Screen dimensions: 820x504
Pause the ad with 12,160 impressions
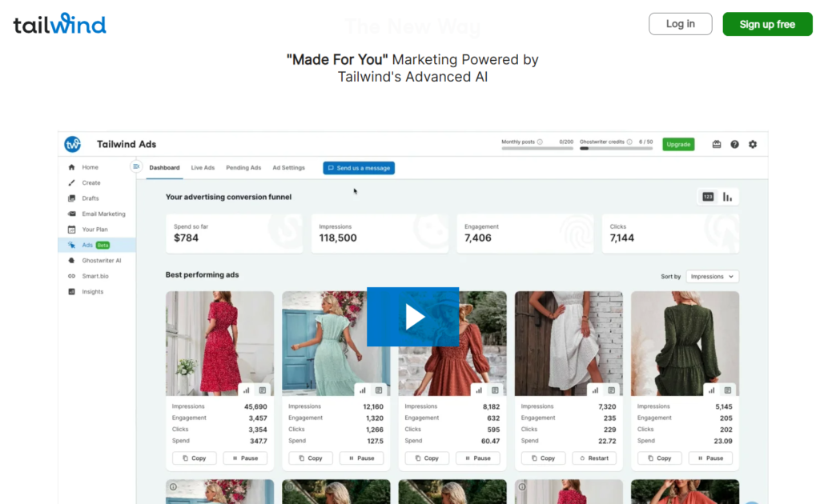point(361,458)
